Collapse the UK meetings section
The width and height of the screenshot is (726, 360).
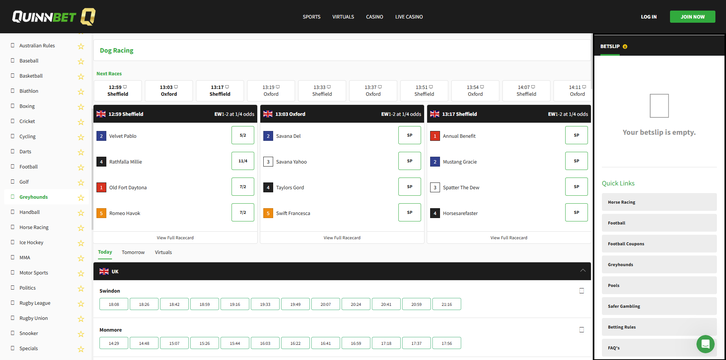582,271
